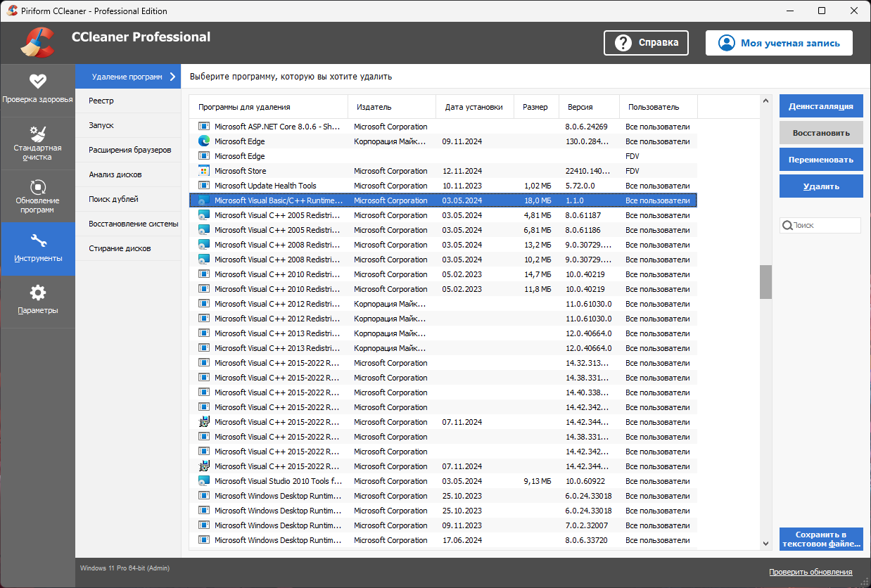Click the list scrollbar up arrow
This screenshot has width=871, height=588.
point(766,101)
